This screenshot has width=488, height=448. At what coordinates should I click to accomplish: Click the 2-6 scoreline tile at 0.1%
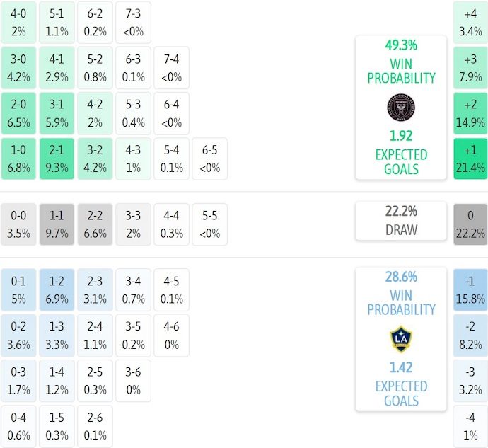coord(95,427)
